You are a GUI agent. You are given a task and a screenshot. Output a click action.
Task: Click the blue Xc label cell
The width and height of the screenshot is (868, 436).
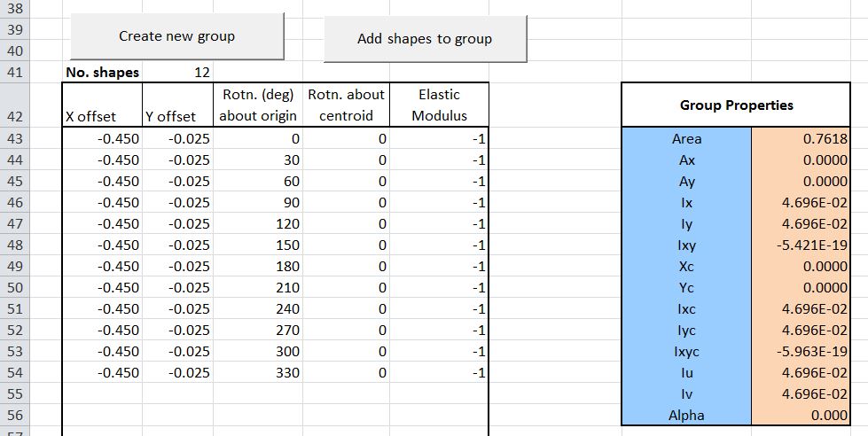pos(686,266)
